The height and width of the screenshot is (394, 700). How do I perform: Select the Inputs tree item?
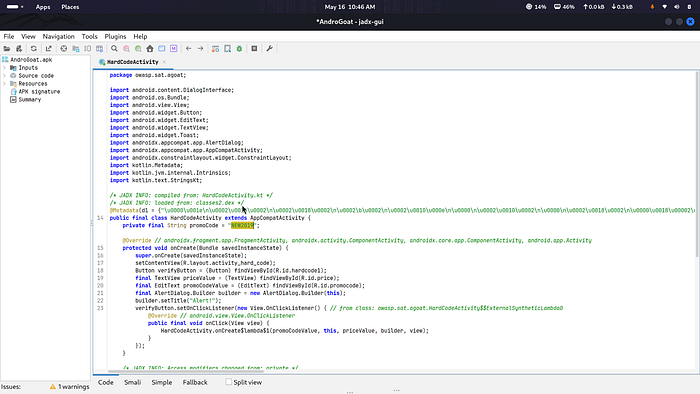pyautogui.click(x=28, y=68)
